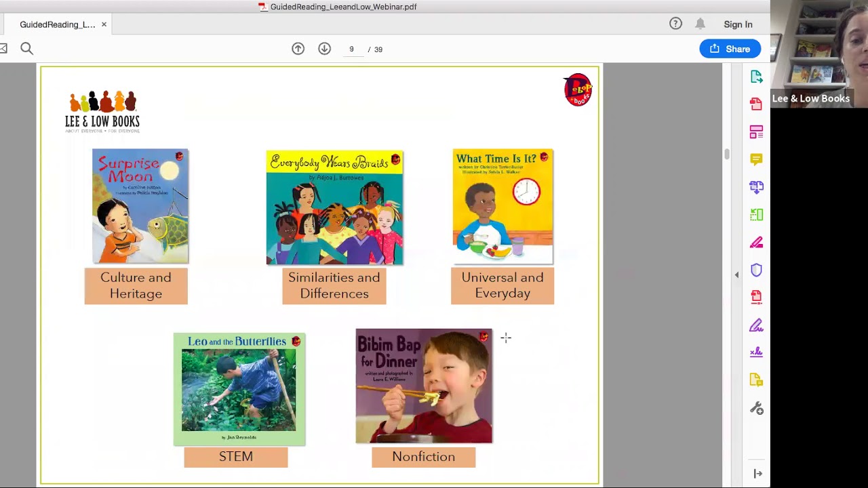Click the total page count 39
The image size is (868, 488).
point(378,49)
